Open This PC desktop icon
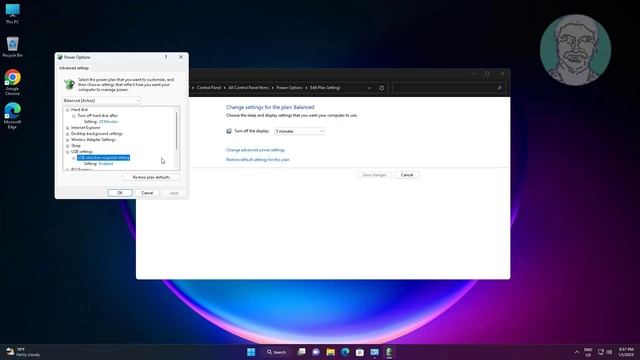Image resolution: width=640 pixels, height=360 pixels. tap(12, 13)
